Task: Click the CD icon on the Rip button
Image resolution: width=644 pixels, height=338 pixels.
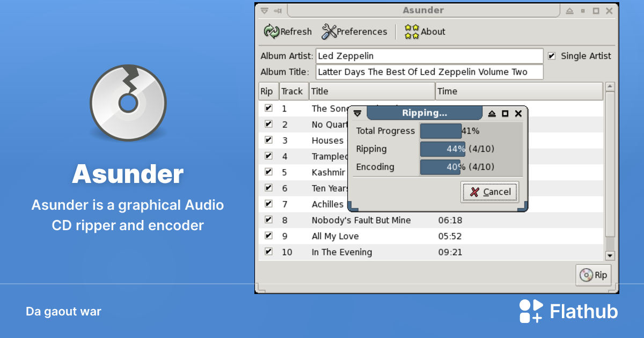Action: pos(585,275)
